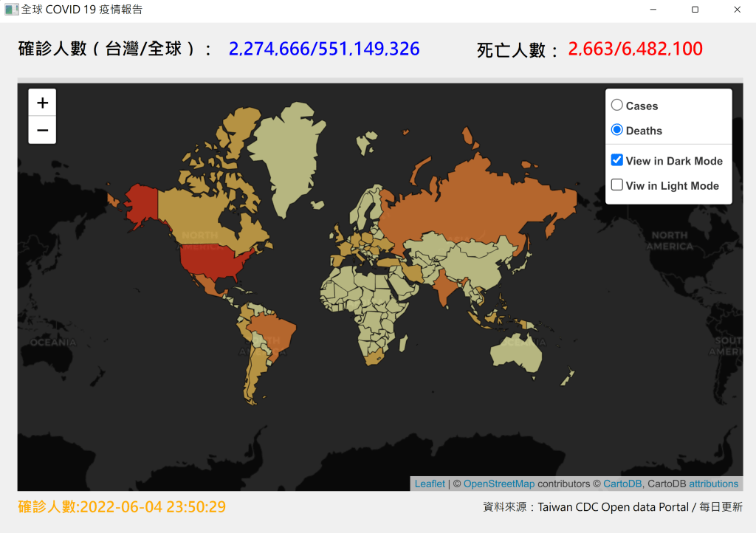
Task: Minimize the COVID 19 report window
Action: pos(653,10)
